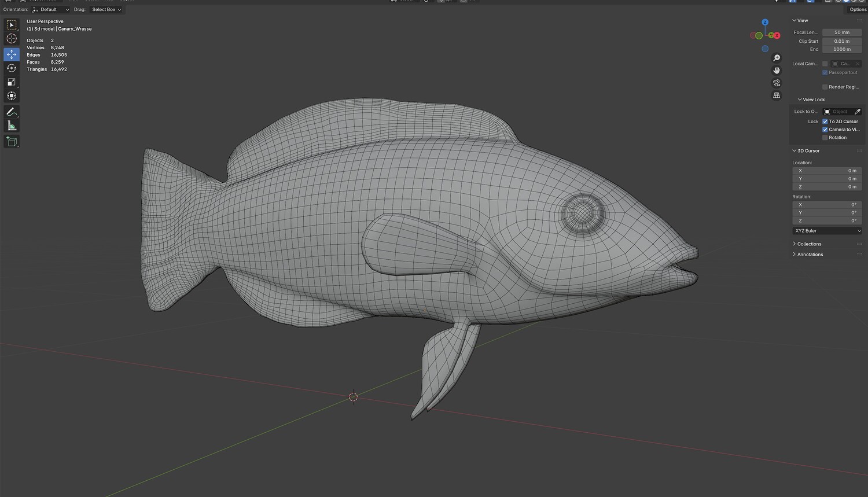Select the Select Box tool
This screenshot has height=497, width=868.
point(12,25)
